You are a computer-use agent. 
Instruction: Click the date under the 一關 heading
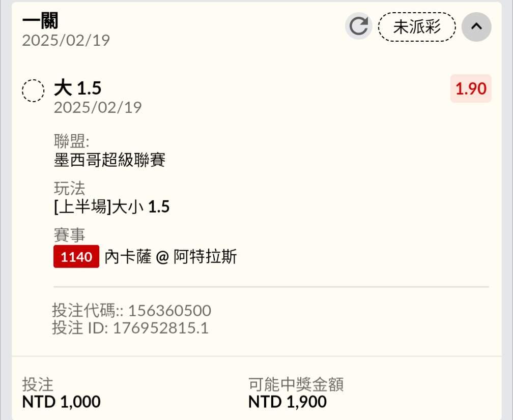pyautogui.click(x=66, y=40)
